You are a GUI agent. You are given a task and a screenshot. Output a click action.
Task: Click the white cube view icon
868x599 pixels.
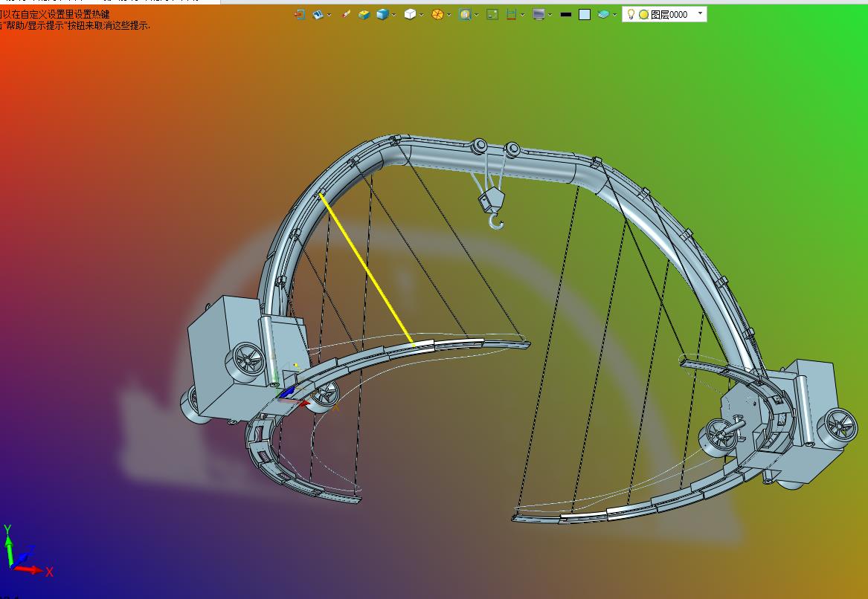click(x=410, y=14)
